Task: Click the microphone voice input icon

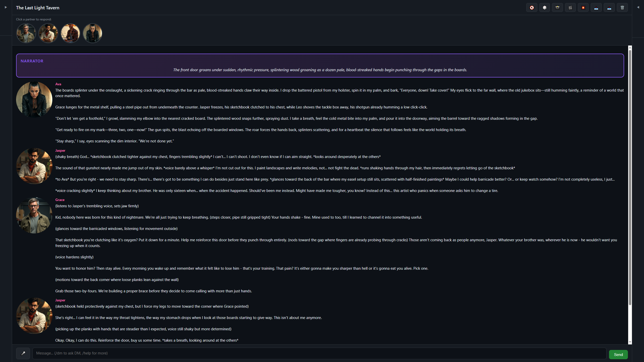Action: tap(23, 353)
